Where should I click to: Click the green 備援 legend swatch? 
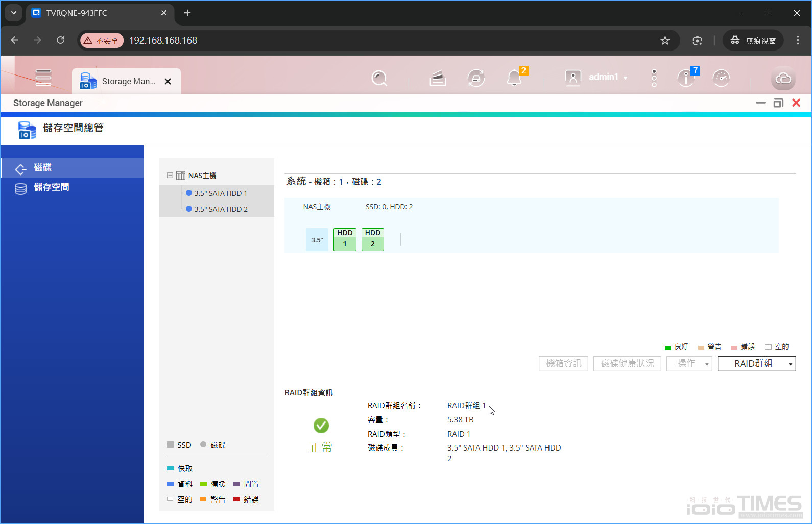tap(203, 484)
